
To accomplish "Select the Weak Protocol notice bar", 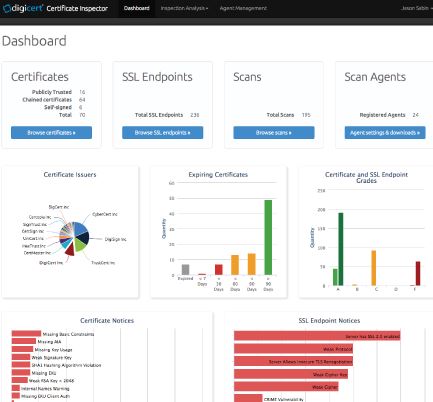I will point(293,349).
